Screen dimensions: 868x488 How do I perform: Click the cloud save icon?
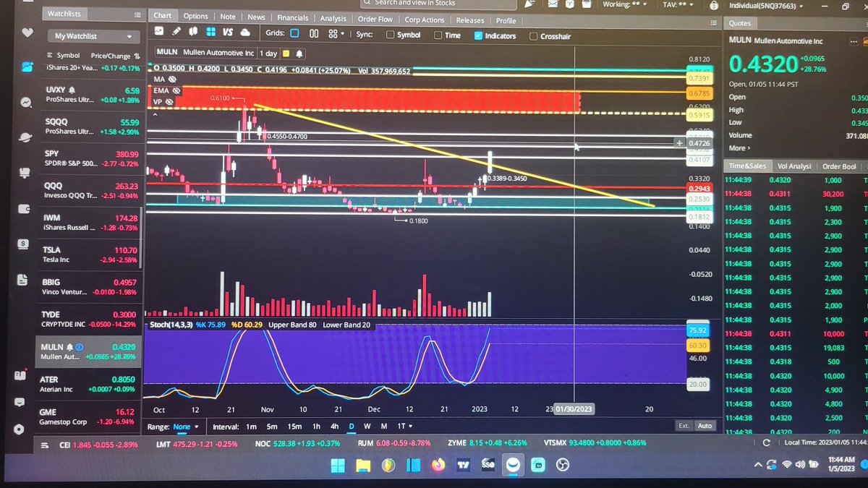coord(245,33)
